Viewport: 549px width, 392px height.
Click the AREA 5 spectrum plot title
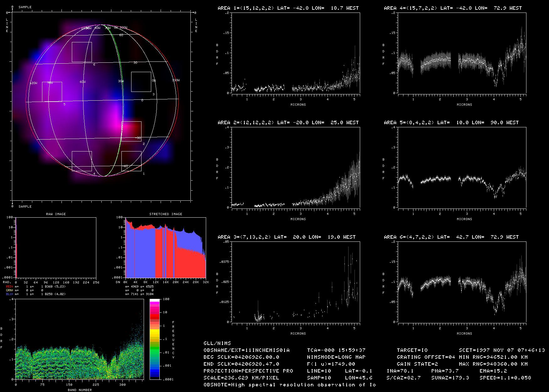[451, 123]
